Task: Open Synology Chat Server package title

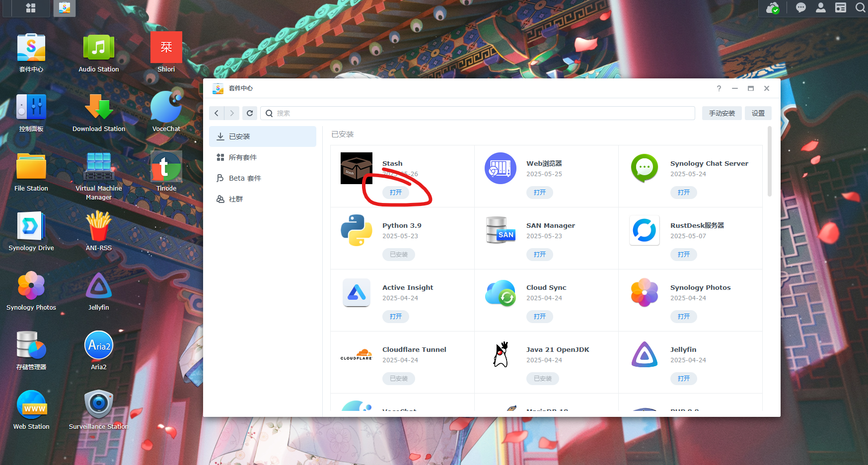Action: tap(709, 163)
